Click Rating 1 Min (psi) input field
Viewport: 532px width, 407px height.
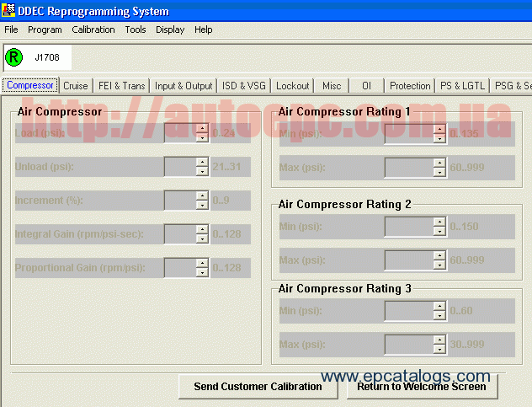[x=409, y=134]
